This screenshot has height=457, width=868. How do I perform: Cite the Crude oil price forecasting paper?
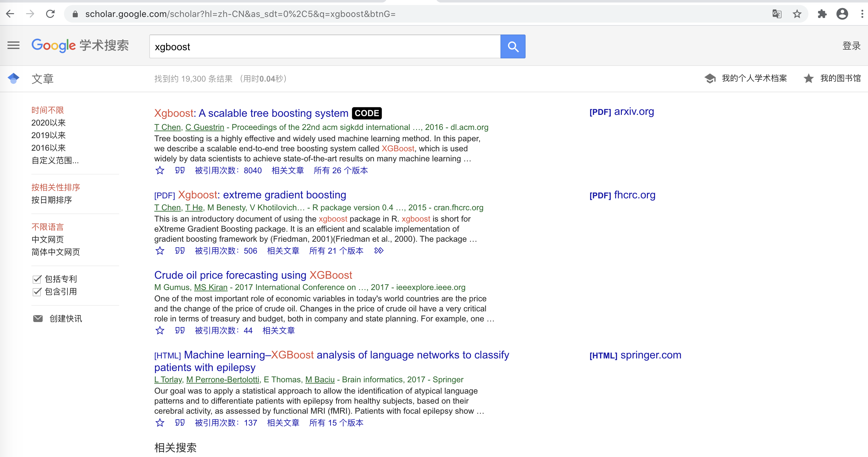180,330
